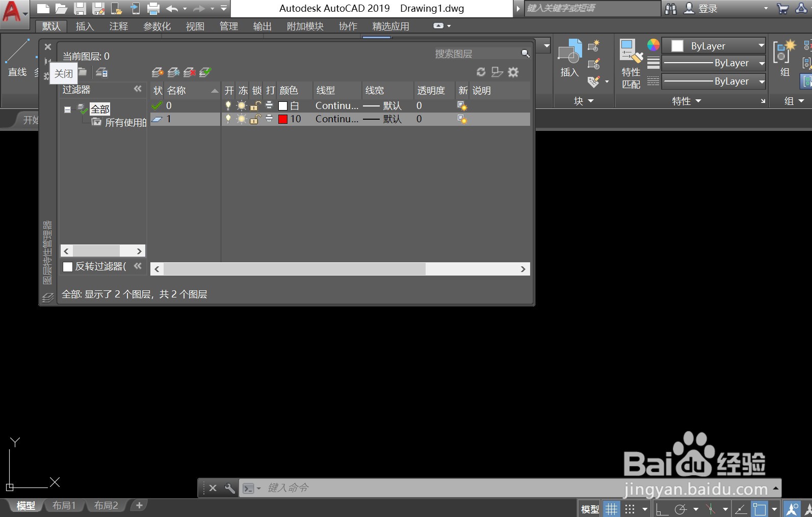Click the Search layers (搜索图层) input field
Viewport: 812px width, 517px height.
pos(477,54)
